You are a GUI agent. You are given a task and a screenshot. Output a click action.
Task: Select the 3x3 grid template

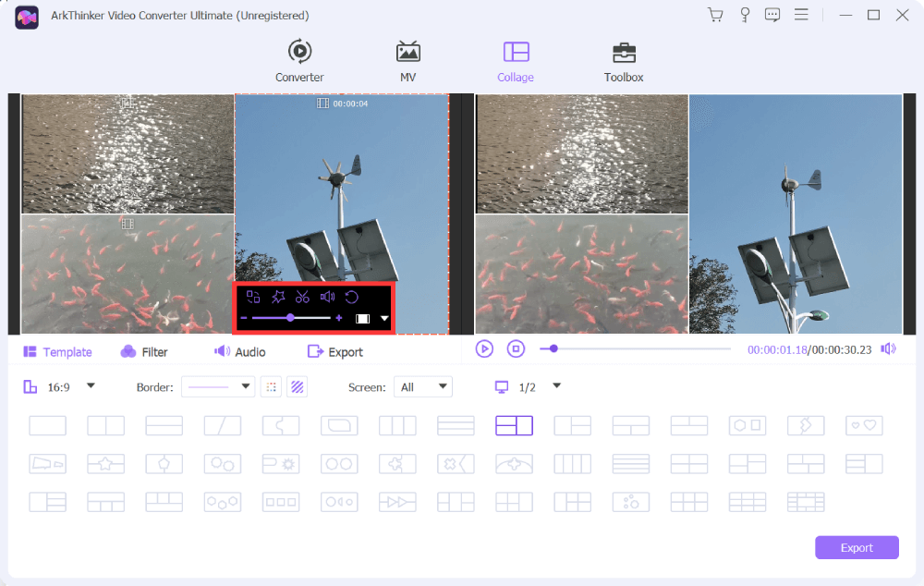[x=748, y=502]
